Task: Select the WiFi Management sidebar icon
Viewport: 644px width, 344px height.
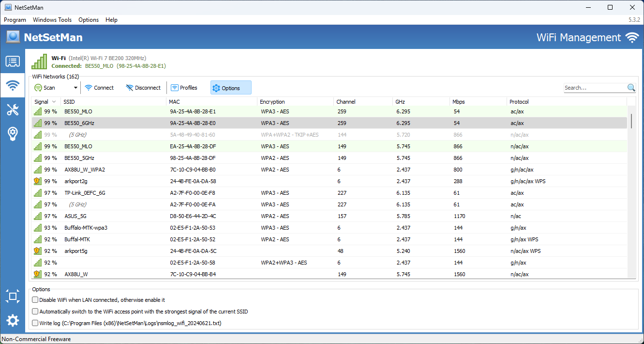Action: pos(13,86)
